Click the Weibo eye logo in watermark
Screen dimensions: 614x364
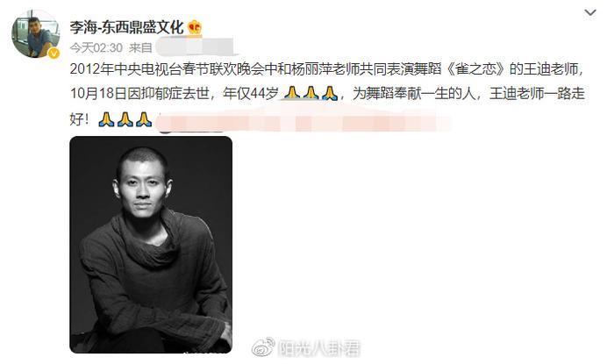pyautogui.click(x=263, y=347)
